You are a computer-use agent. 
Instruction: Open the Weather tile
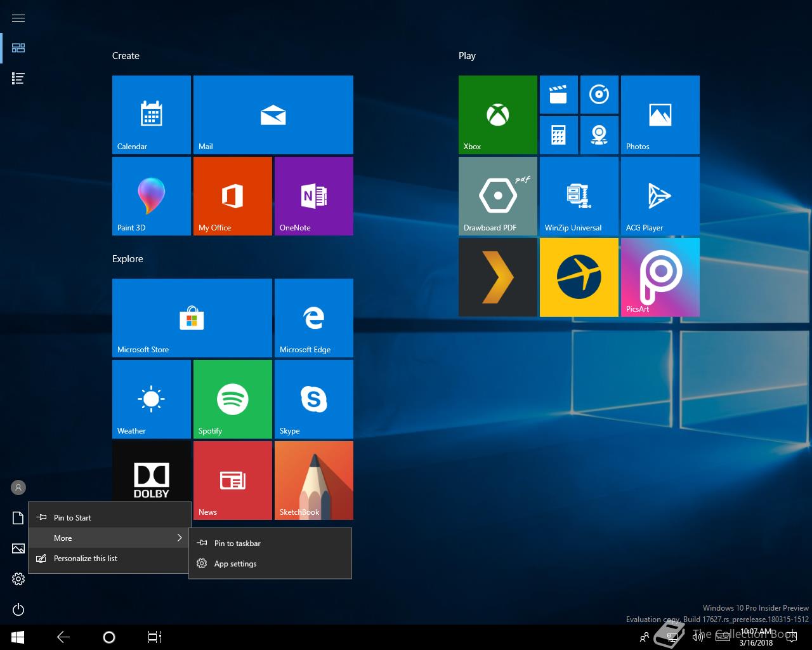tap(152, 399)
